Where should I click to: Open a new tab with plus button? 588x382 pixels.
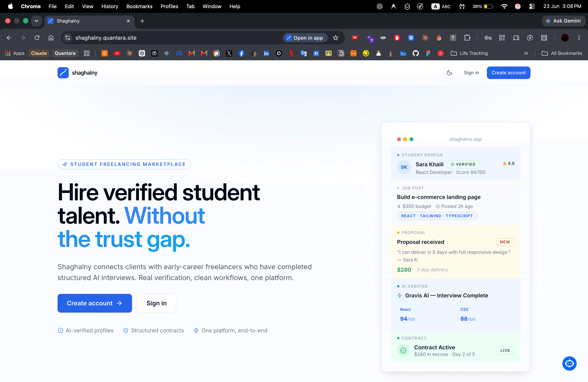[142, 21]
